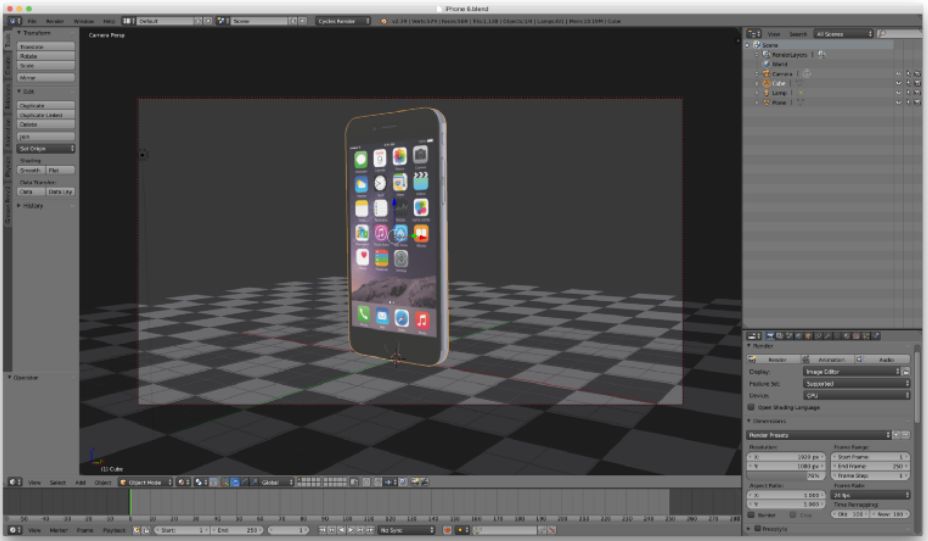Select the World item in the outliner
This screenshot has height=541, width=928.
pos(780,64)
